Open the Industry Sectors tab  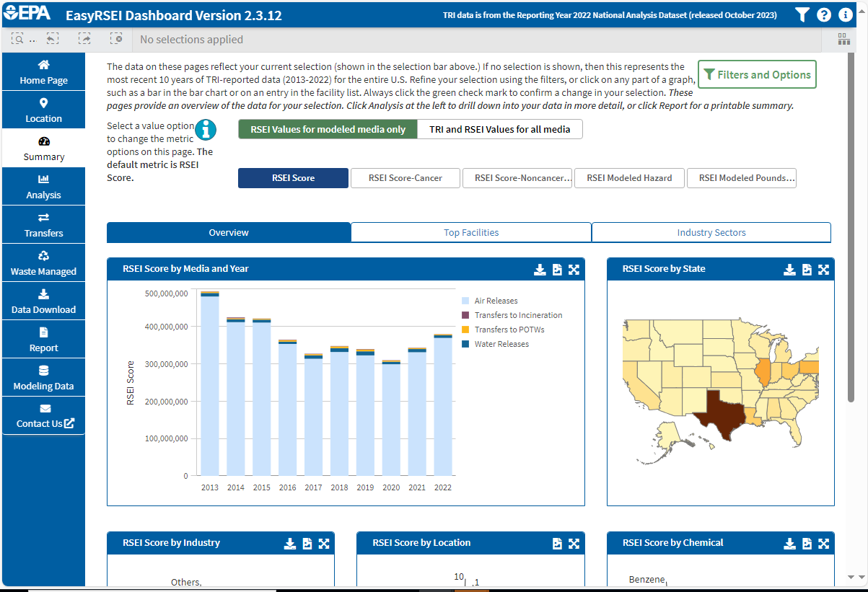[711, 232]
